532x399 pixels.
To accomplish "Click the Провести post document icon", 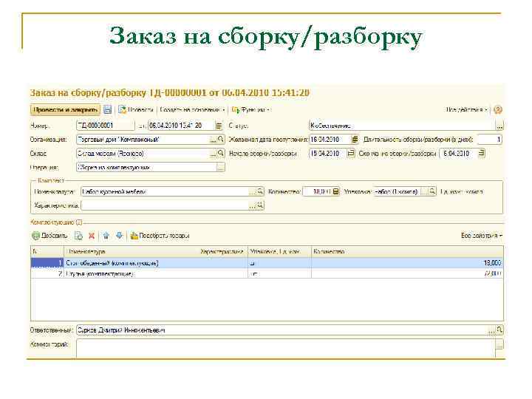I will pos(122,110).
